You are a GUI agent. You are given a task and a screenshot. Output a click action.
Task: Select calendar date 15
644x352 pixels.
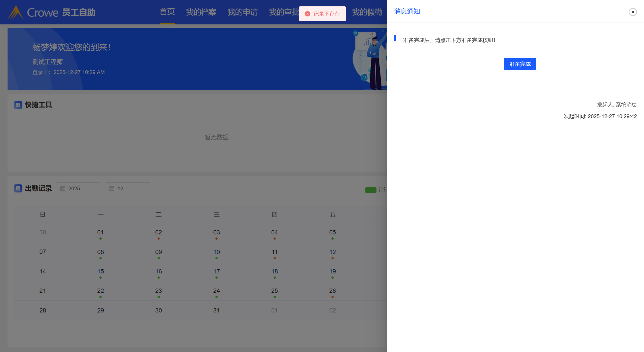click(x=100, y=272)
